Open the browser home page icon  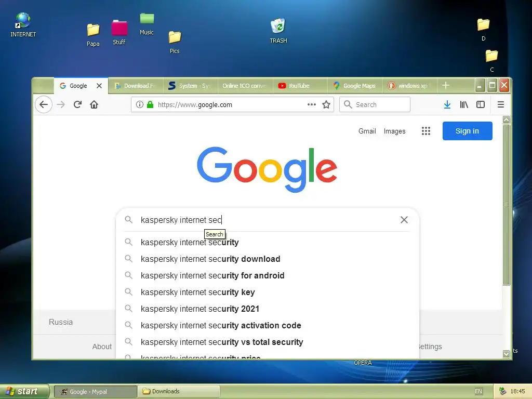[94, 104]
